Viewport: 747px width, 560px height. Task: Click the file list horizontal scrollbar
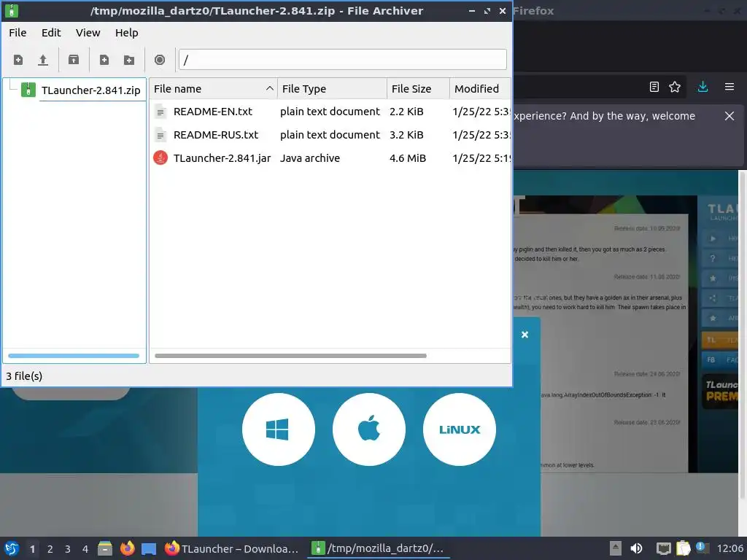click(x=290, y=356)
